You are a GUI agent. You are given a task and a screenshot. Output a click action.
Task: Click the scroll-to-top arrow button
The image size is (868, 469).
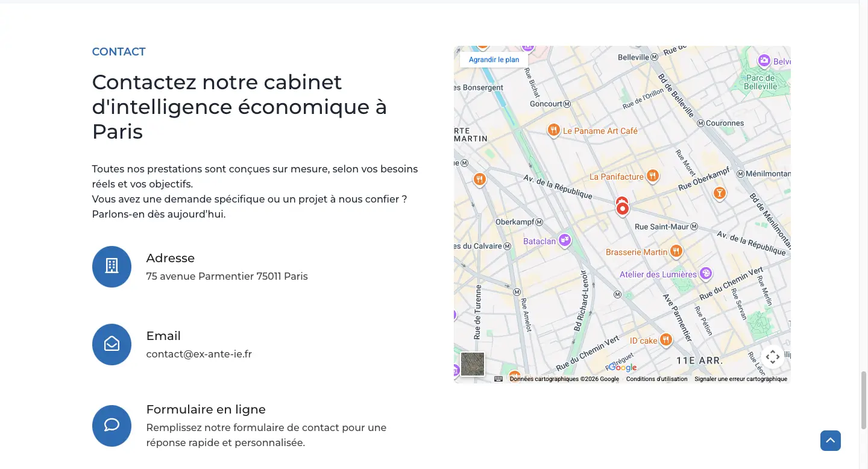(831, 441)
